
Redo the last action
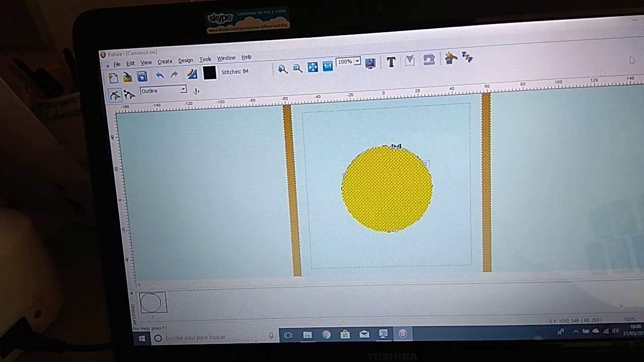[174, 75]
